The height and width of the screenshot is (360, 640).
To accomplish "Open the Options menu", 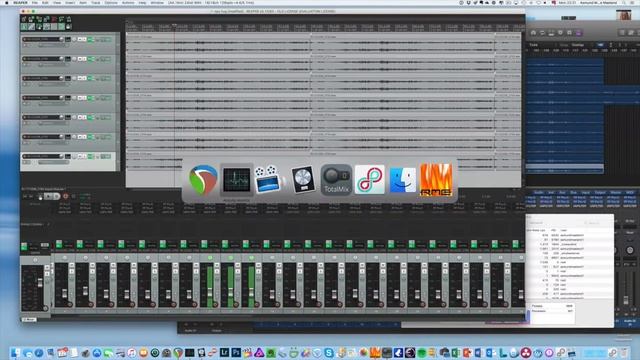I will click(111, 2).
